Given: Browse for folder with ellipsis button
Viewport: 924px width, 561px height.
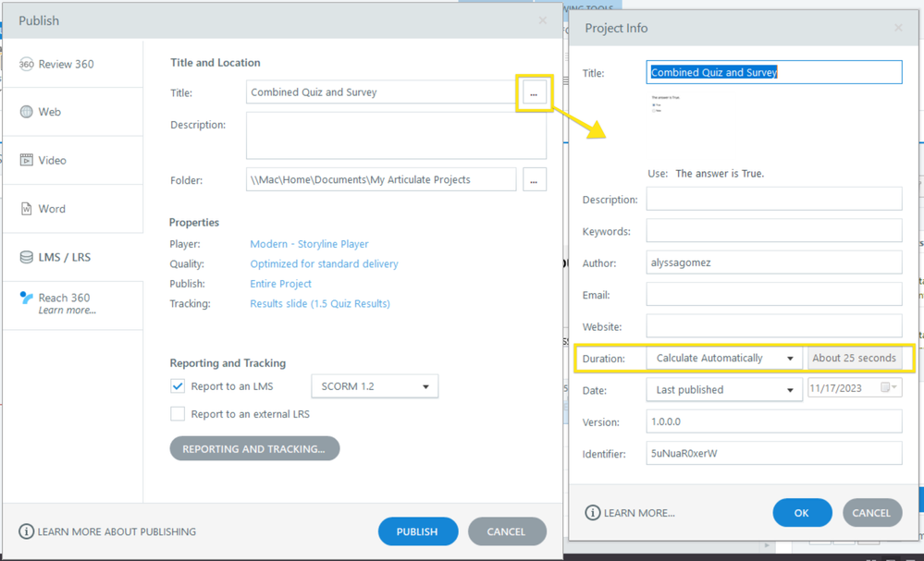Looking at the screenshot, I should coord(534,180).
